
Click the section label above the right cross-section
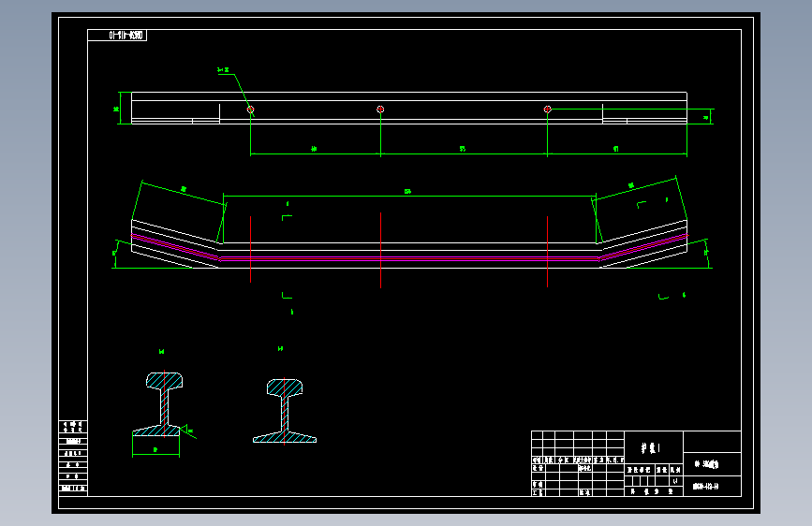coord(281,349)
